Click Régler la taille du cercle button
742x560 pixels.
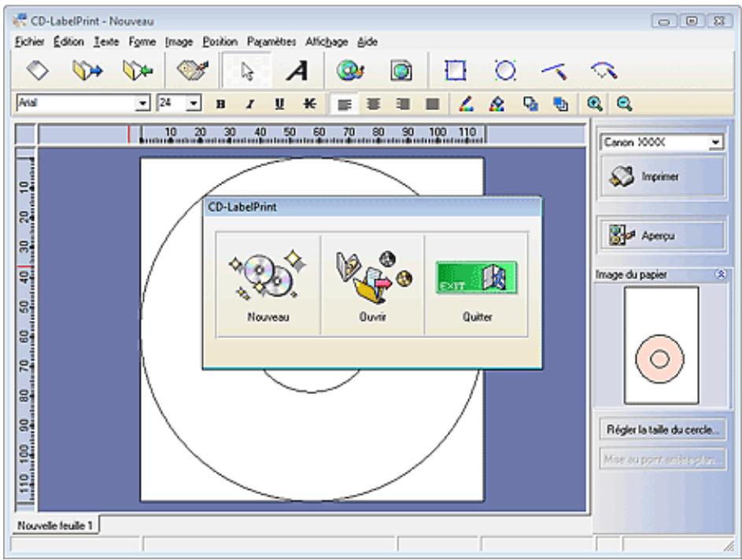click(x=663, y=429)
